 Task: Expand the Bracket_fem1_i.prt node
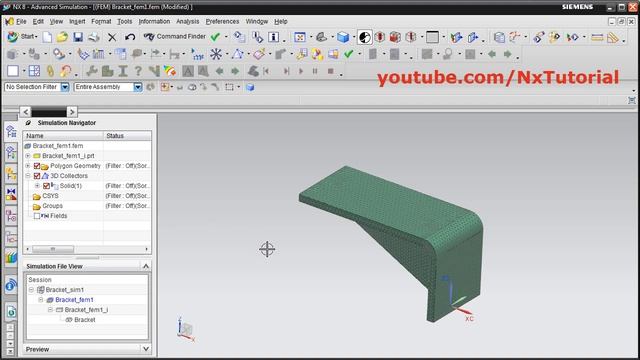tap(27, 156)
